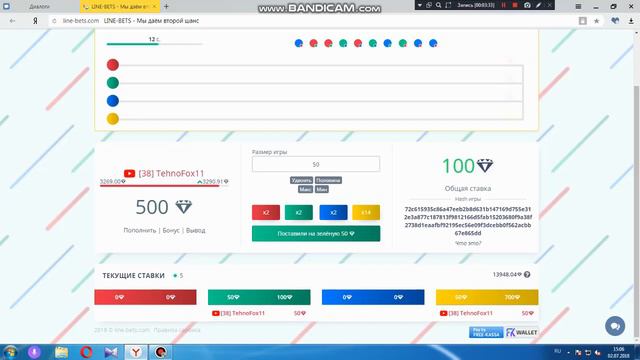Click the taskbar clock
Screen dimensions: 640x360
point(618,352)
